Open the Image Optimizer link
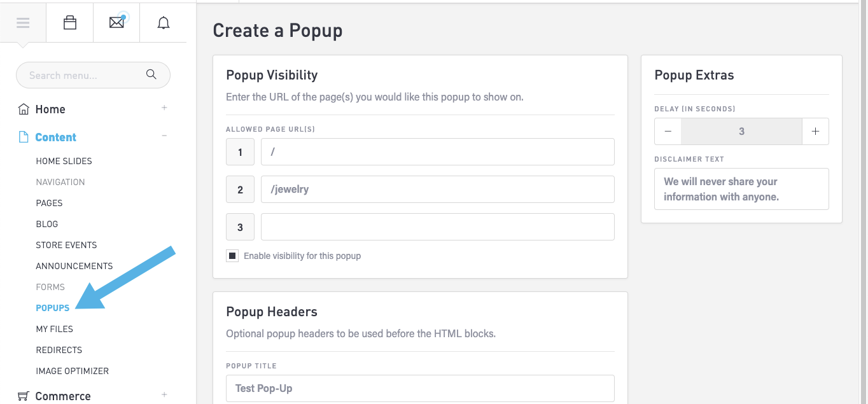This screenshot has height=404, width=868. click(x=72, y=371)
